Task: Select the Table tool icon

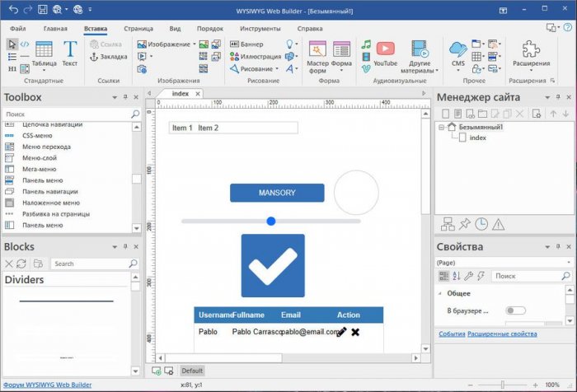Action: [45, 51]
